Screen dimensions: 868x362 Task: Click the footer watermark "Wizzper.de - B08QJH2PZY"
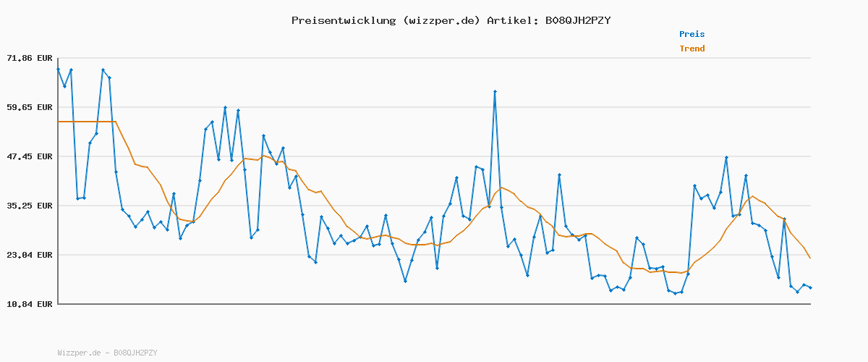pos(107,353)
